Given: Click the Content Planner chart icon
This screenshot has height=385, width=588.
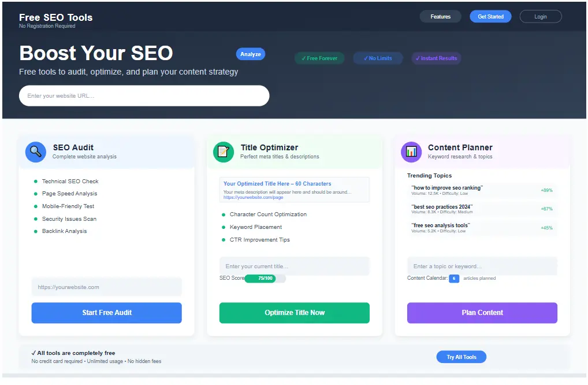Looking at the screenshot, I should [x=411, y=151].
